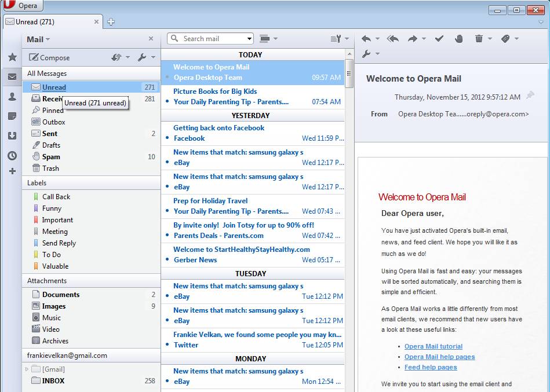550x392 pixels.
Task: Select the INBOX folder
Action: tap(91, 380)
